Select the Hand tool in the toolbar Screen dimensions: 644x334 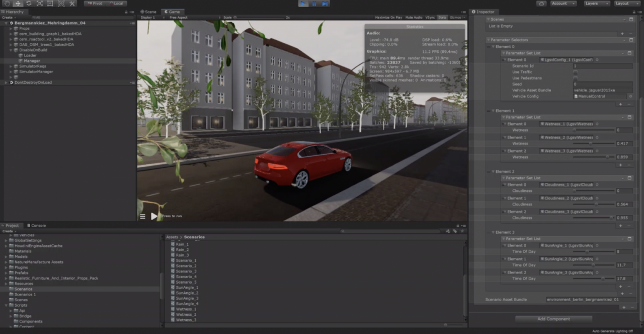click(7, 4)
